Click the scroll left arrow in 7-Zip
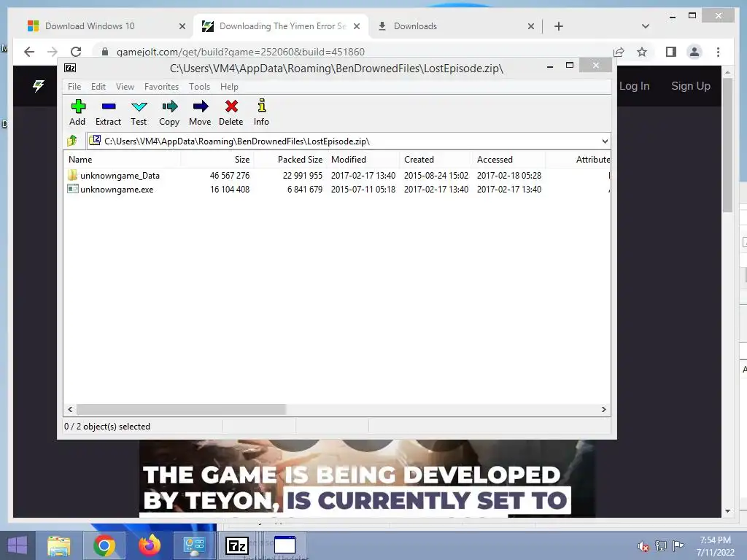 coord(71,410)
